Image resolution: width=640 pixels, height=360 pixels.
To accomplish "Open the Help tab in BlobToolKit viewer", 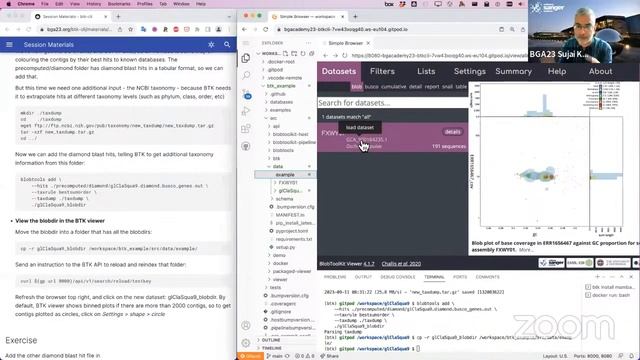I will (x=557, y=71).
